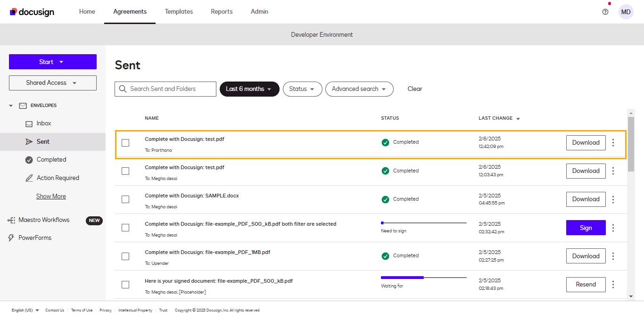This screenshot has width=644, height=320.
Task: Expand the Advanced search dropdown
Action: [x=359, y=89]
